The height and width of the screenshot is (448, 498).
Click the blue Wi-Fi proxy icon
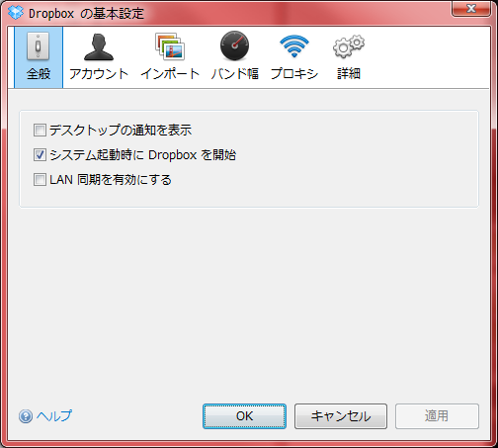pos(294,46)
